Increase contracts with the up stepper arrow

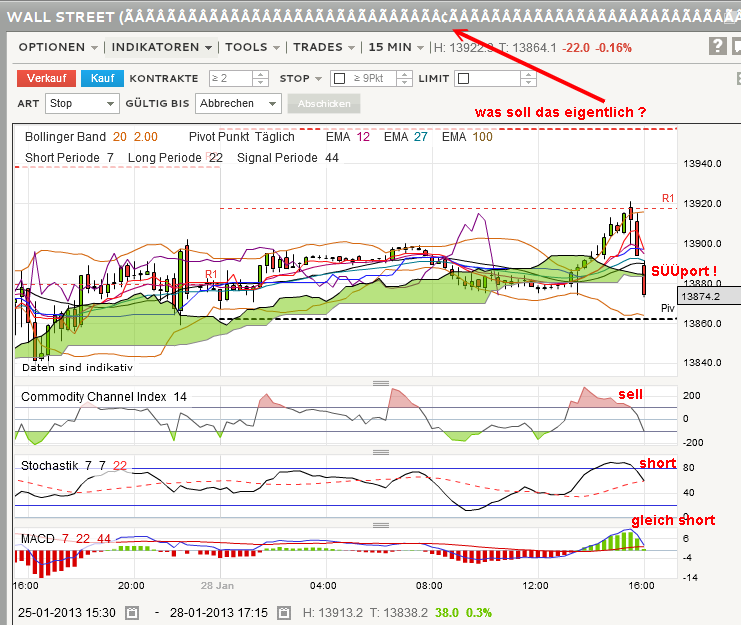(x=260, y=74)
